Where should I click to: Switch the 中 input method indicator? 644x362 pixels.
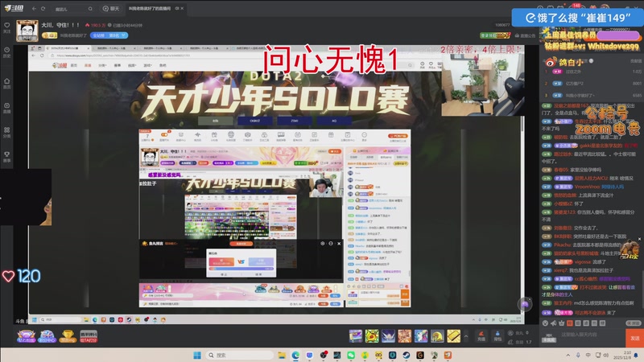pyautogui.click(x=588, y=355)
